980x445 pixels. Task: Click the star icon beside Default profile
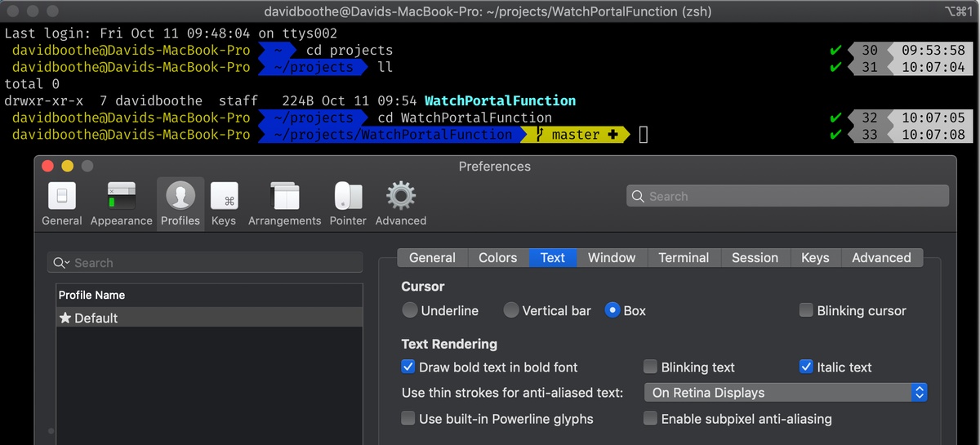point(65,318)
